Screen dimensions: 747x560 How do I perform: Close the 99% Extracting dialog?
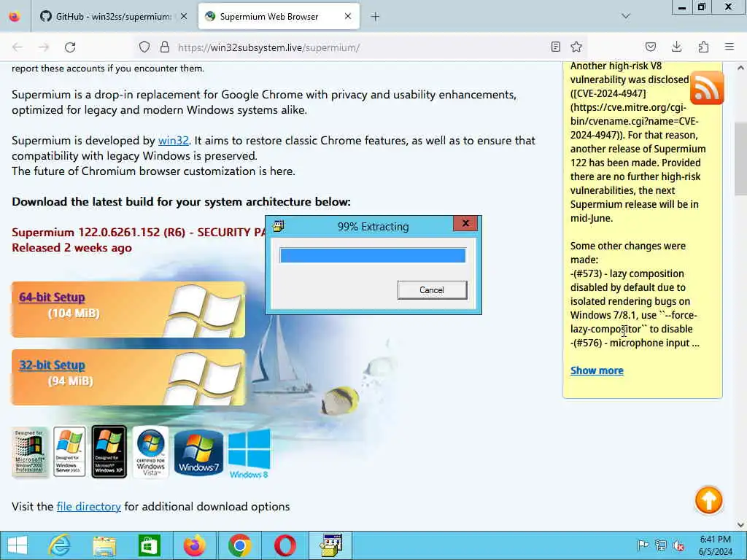coord(465,223)
